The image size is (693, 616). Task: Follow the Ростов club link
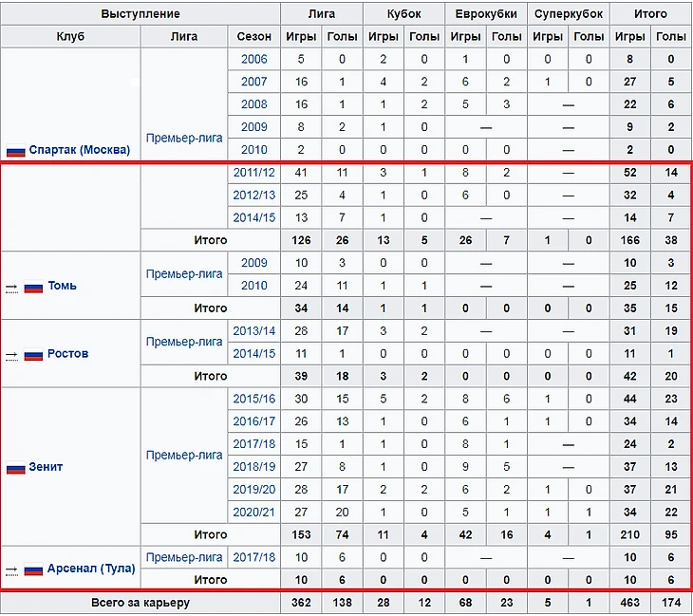[67, 354]
